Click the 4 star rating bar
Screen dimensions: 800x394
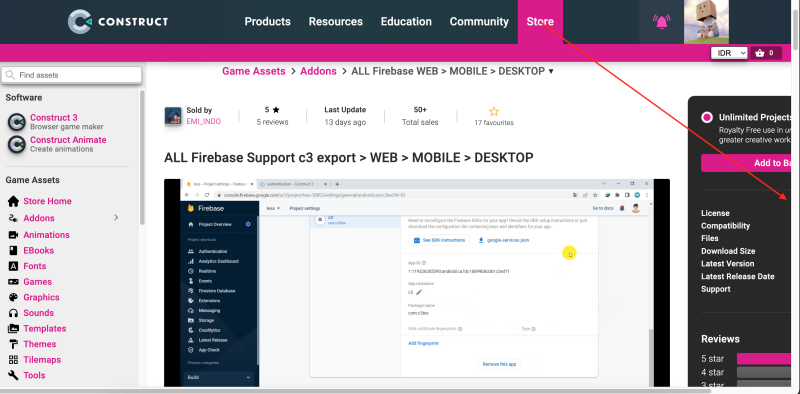click(763, 373)
